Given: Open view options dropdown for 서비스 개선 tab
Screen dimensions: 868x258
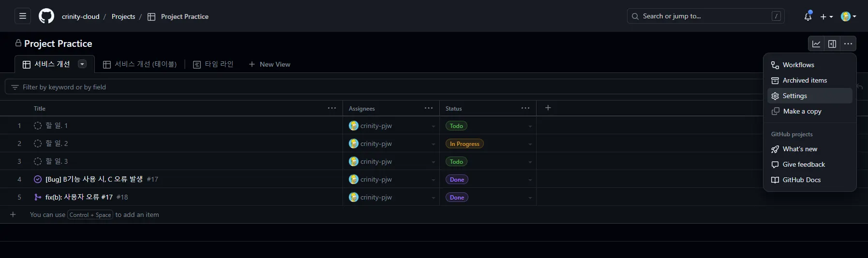Looking at the screenshot, I should click(82, 64).
